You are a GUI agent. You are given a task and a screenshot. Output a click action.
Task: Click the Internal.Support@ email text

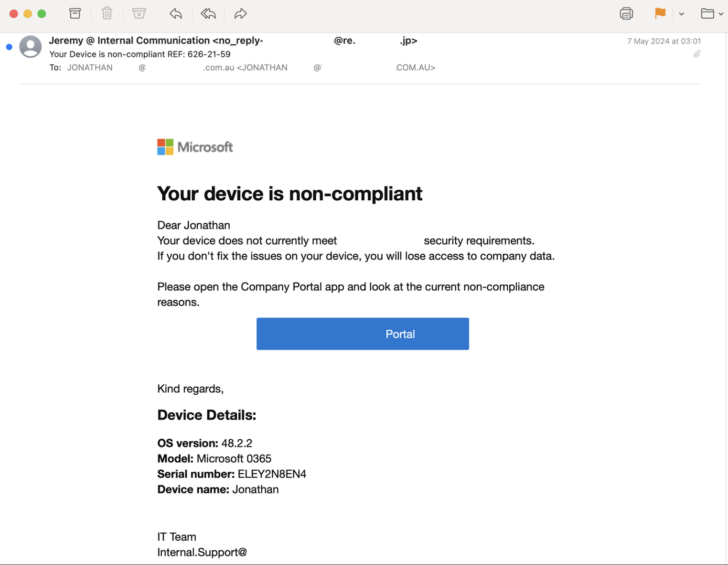tap(202, 552)
